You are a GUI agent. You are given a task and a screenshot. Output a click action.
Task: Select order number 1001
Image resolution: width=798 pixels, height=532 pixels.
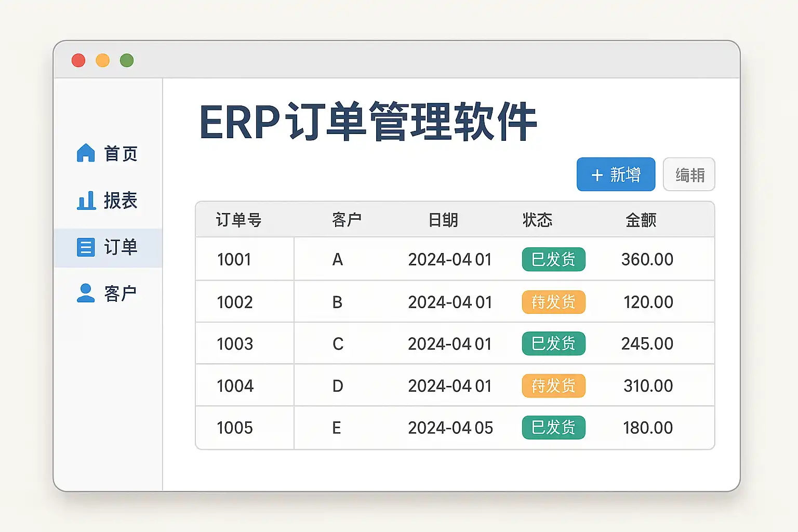point(234,259)
